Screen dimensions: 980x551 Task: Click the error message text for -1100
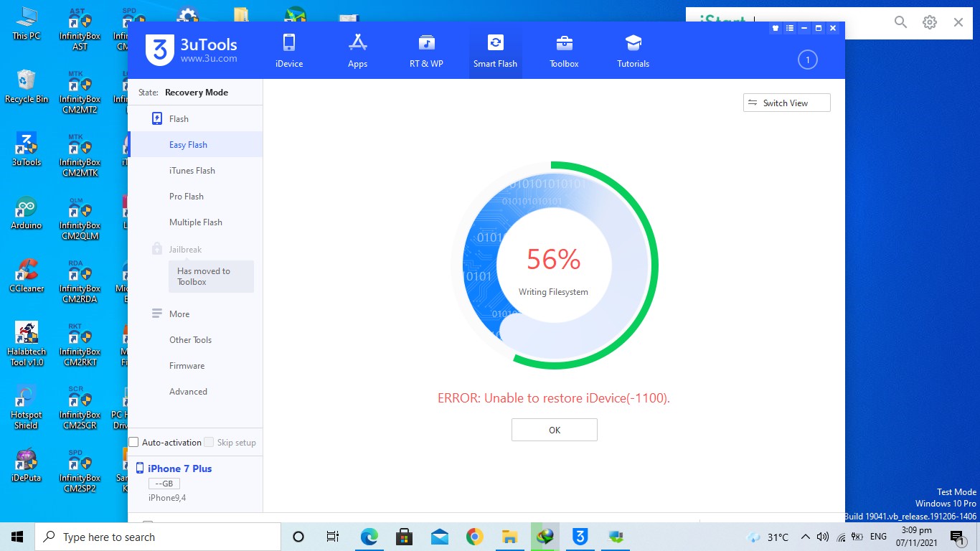click(554, 398)
